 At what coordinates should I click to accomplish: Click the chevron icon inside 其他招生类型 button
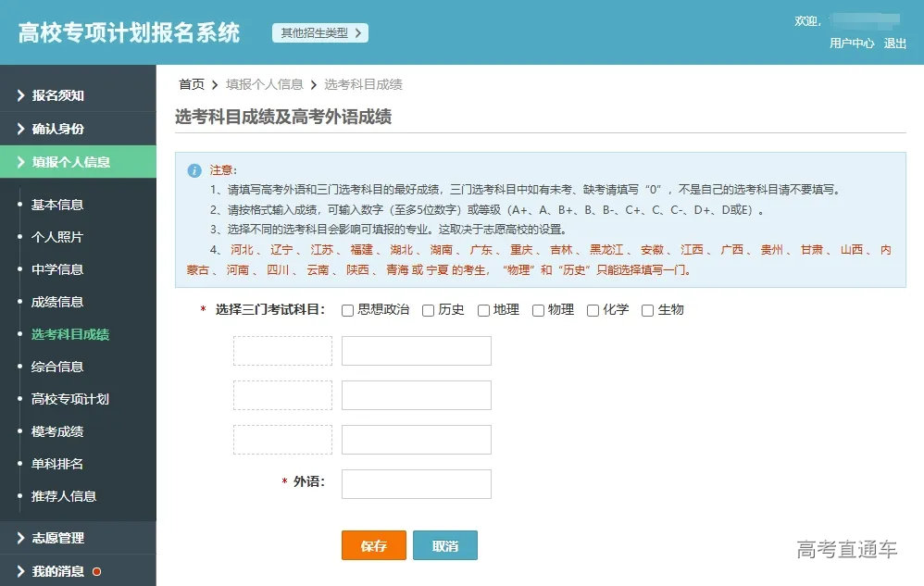[358, 31]
